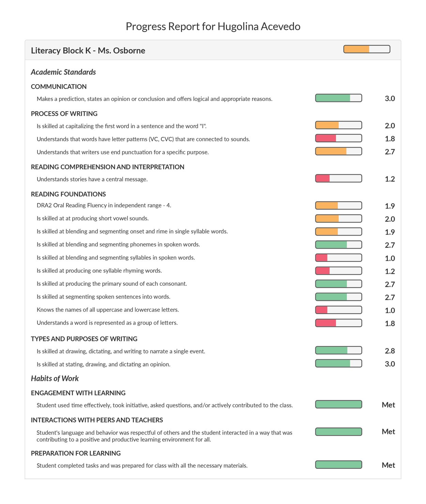Image resolution: width=426 pixels, height=504 pixels.
Task: Click the Met bar under Engagement with Learning
Action: [338, 404]
